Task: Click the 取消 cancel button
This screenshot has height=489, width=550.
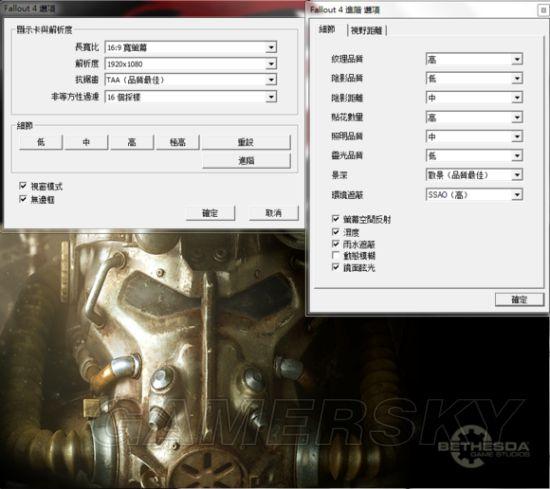Action: pyautogui.click(x=274, y=213)
